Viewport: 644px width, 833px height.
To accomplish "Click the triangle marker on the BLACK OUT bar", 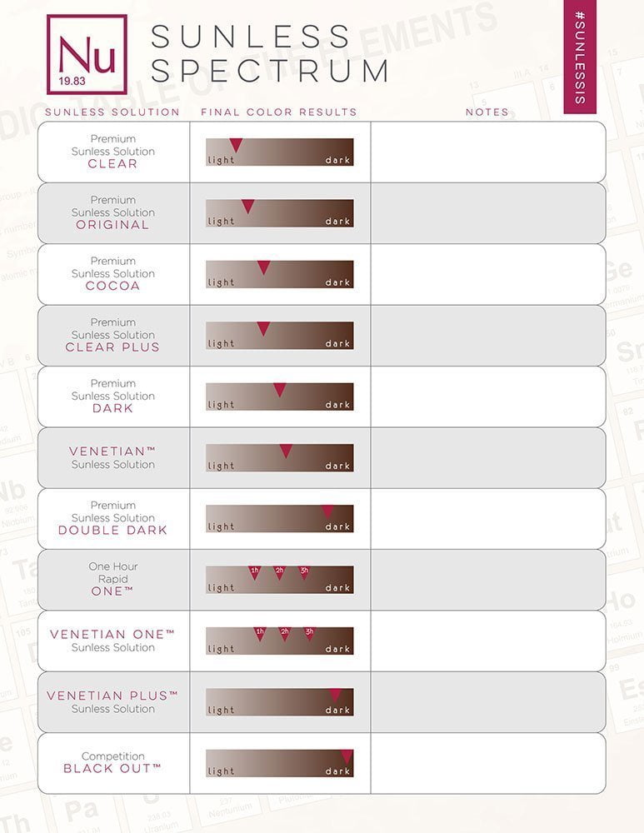I will (x=347, y=756).
